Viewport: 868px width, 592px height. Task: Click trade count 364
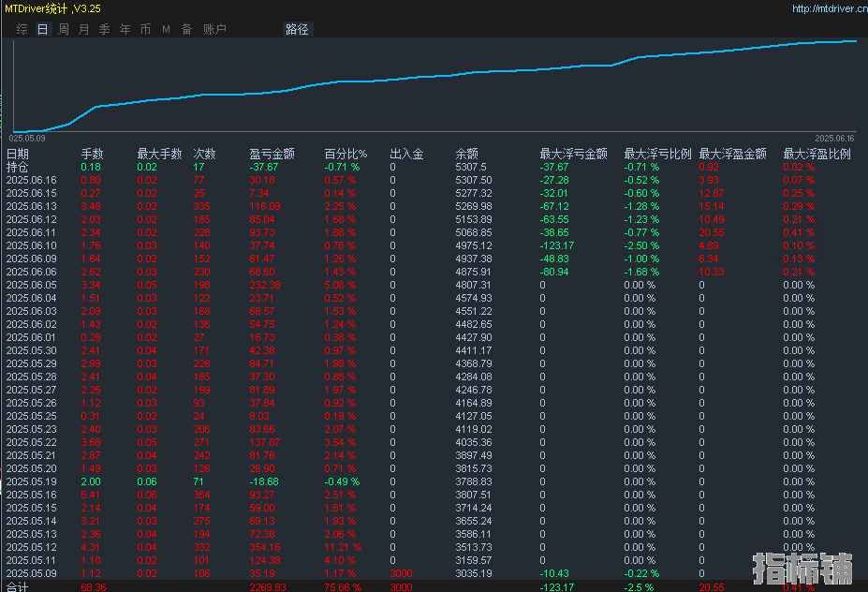pyautogui.click(x=201, y=495)
